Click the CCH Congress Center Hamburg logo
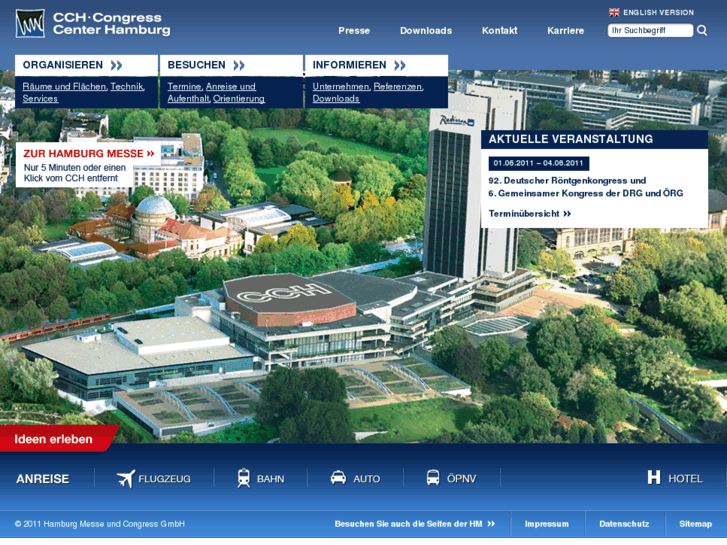The height and width of the screenshot is (545, 727). (93, 24)
